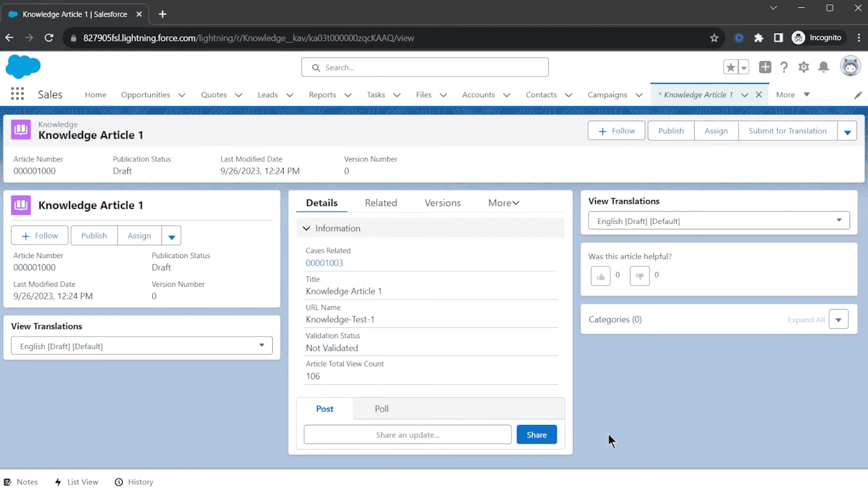Viewport: 868px width, 488px height.
Task: Open the edit page pencil icon
Action: coord(859,94)
